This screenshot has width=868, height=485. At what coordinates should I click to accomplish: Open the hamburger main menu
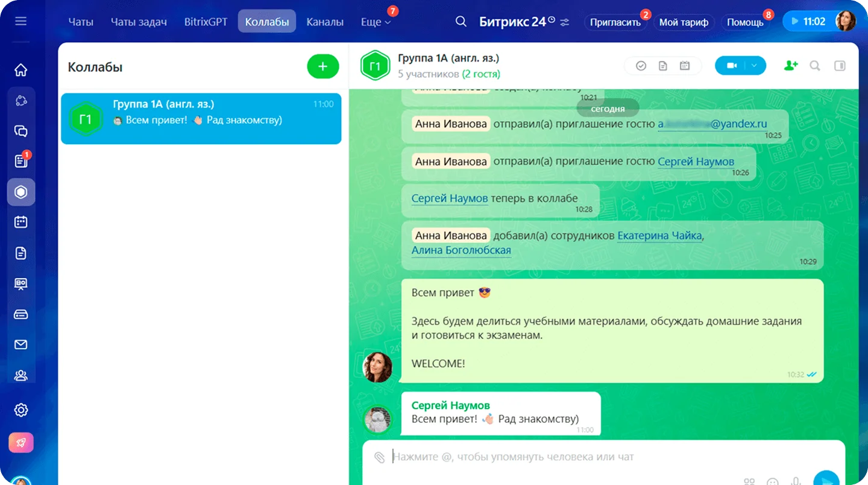pos(21,21)
